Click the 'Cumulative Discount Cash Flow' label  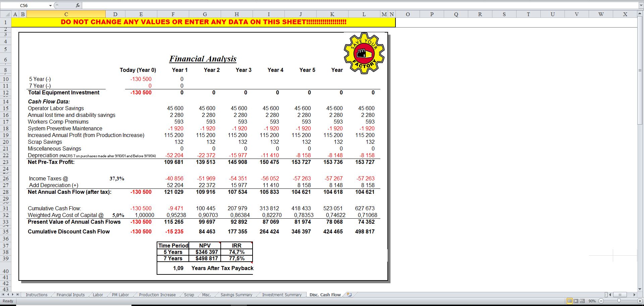pos(69,231)
